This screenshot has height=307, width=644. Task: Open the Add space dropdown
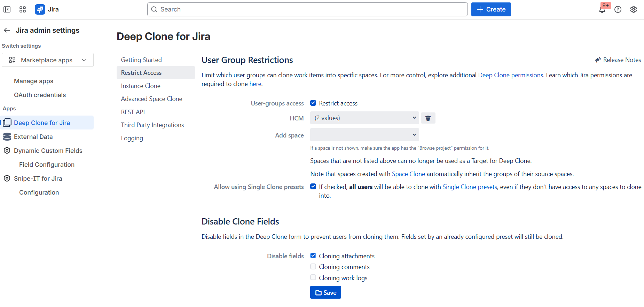click(x=364, y=135)
